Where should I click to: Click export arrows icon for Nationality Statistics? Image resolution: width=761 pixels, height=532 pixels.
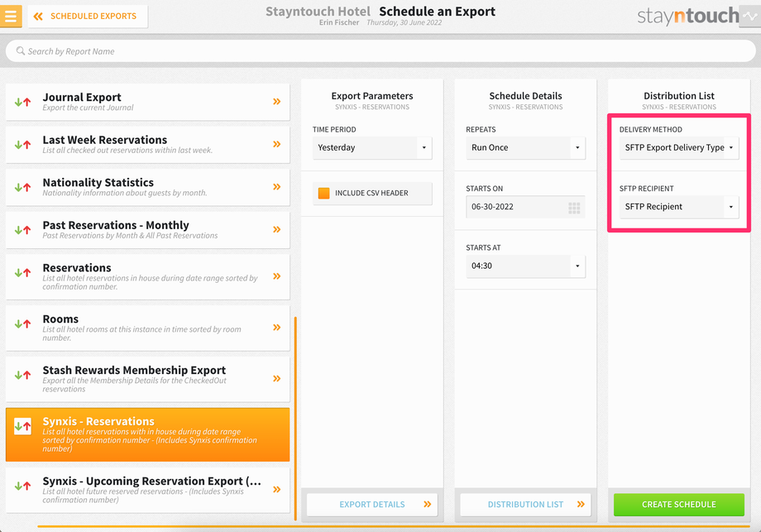23,187
